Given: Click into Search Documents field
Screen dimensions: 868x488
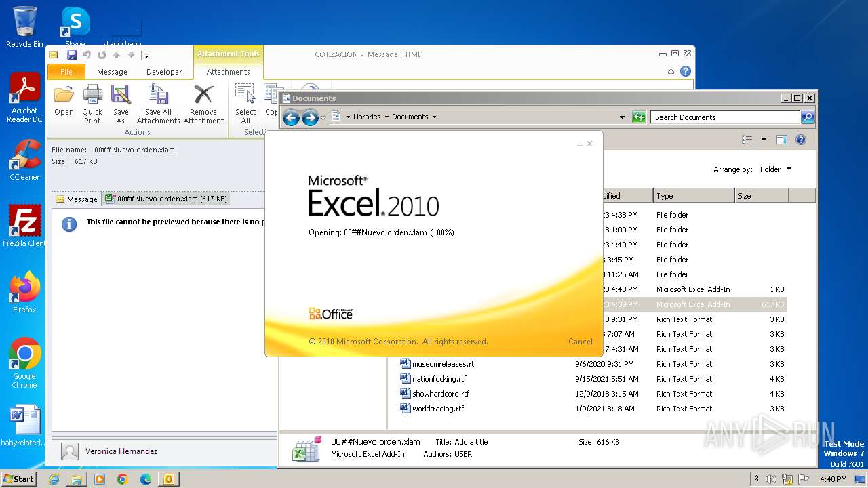Looking at the screenshot, I should pos(725,117).
